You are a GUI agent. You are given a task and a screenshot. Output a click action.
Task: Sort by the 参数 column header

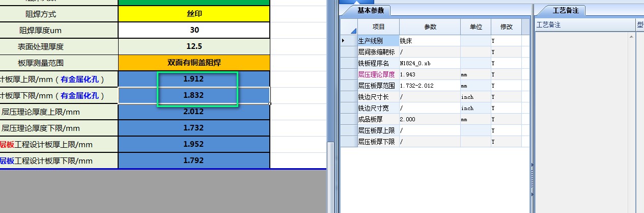[x=430, y=26]
